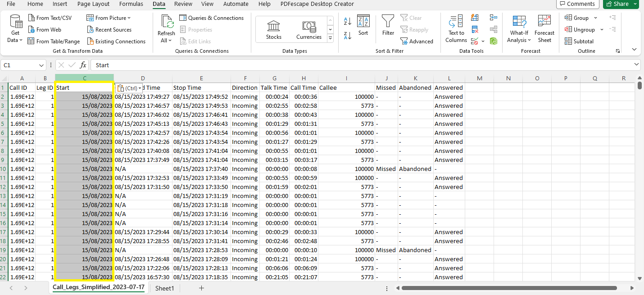Open Recent Sources
This screenshot has height=295, width=644.
coord(109,30)
